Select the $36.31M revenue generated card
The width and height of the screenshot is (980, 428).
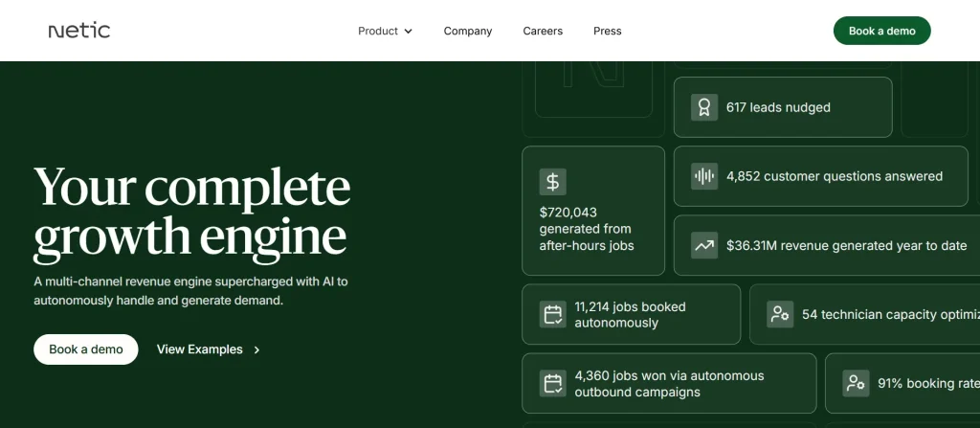pyautogui.click(x=829, y=246)
